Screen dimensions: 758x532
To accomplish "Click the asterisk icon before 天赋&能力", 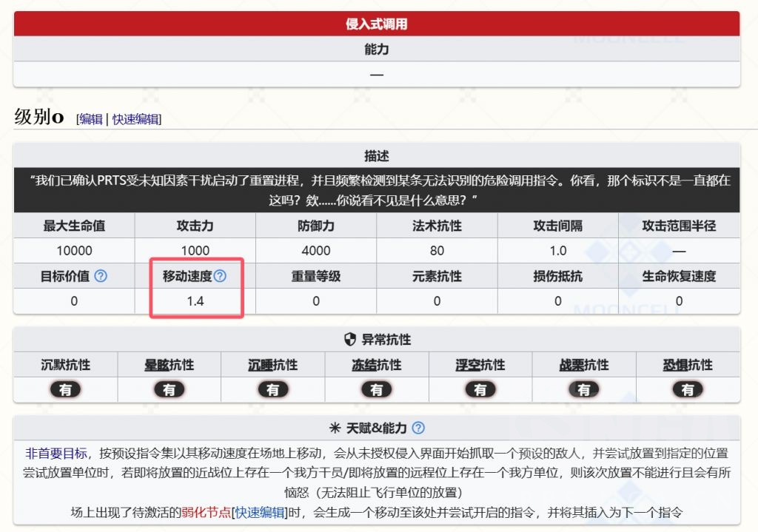I will [x=335, y=427].
